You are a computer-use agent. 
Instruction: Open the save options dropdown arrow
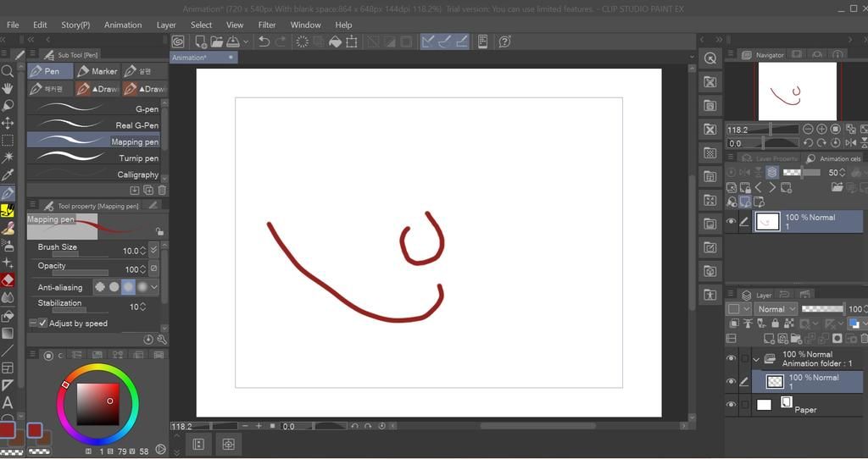pos(246,41)
